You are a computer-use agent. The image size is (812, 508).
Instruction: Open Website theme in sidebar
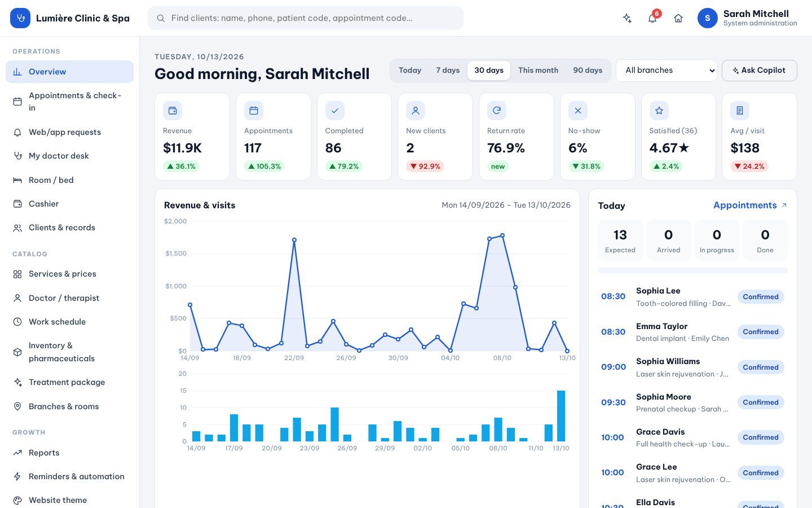pyautogui.click(x=69, y=500)
